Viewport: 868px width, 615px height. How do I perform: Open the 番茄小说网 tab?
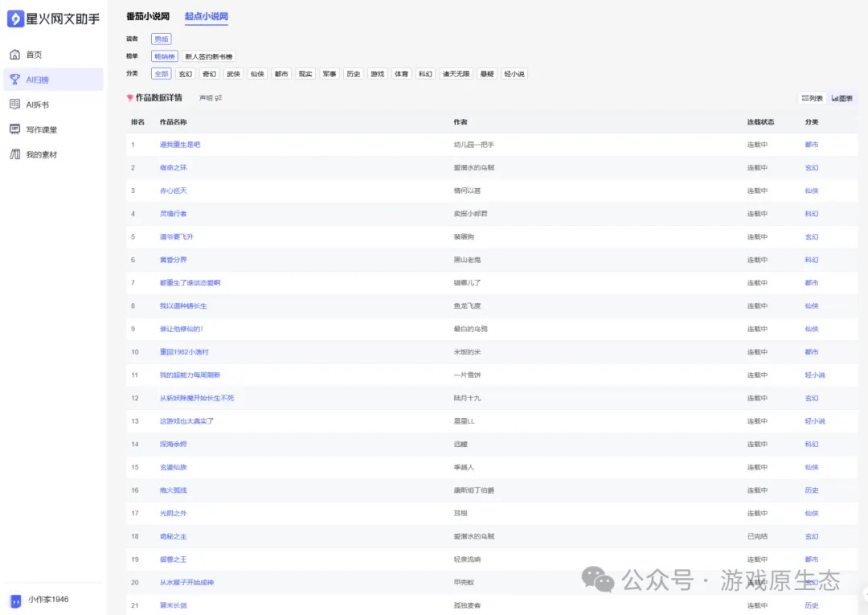coord(148,17)
